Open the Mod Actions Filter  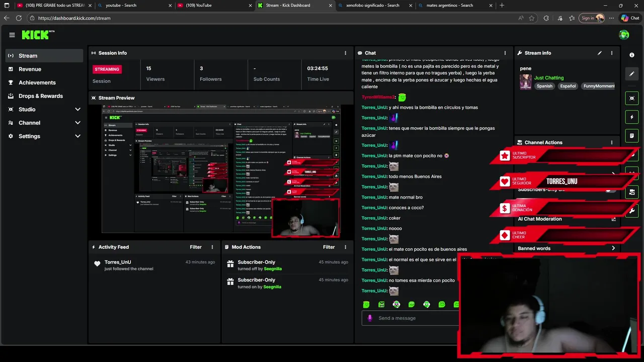tap(329, 247)
